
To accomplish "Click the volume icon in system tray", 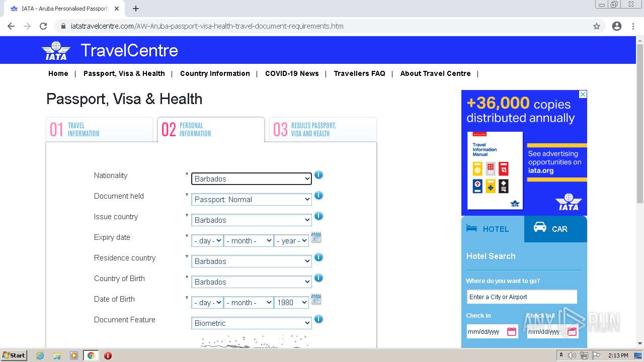I will 572,355.
